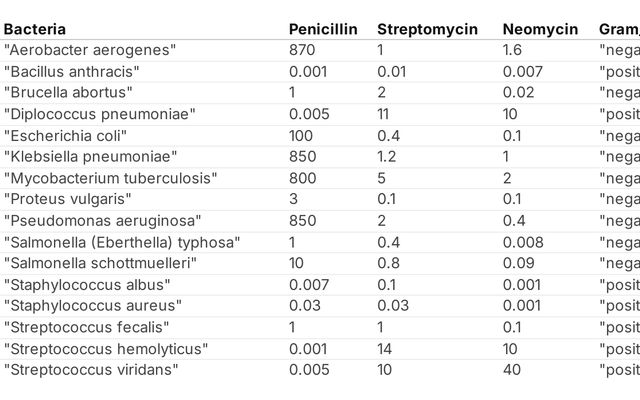Click the "Escherichia coli" cell
Image resolution: width=640 pixels, height=400 pixels.
66,135
